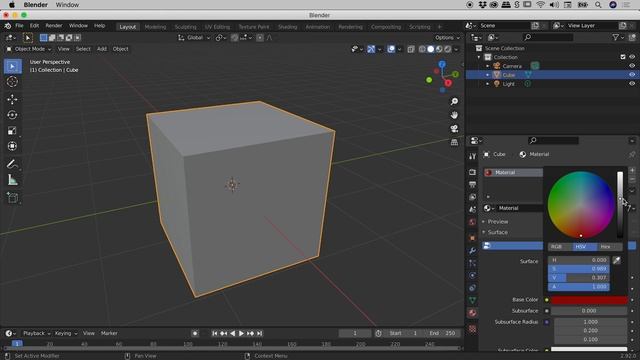Jump to the animation start frame
The width and height of the screenshot is (640, 360).
(215, 333)
